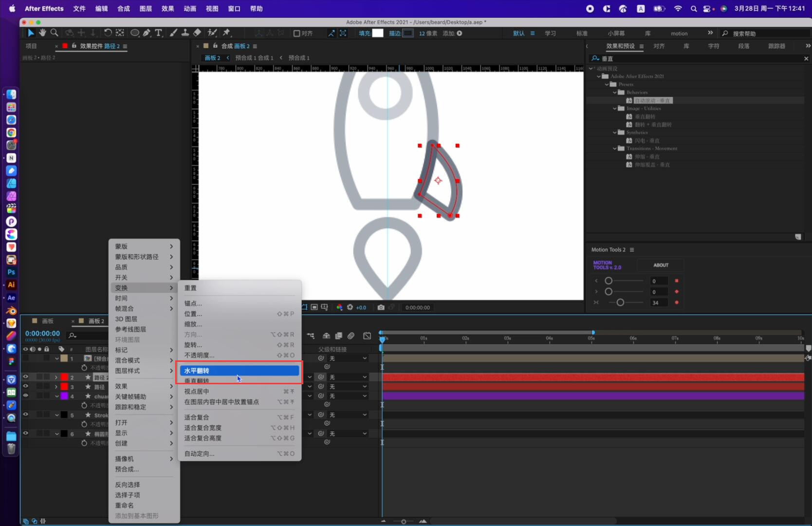Viewport: 812px width, 526px height.
Task: Open the fill color swatch in the toolbar
Action: [378, 33]
